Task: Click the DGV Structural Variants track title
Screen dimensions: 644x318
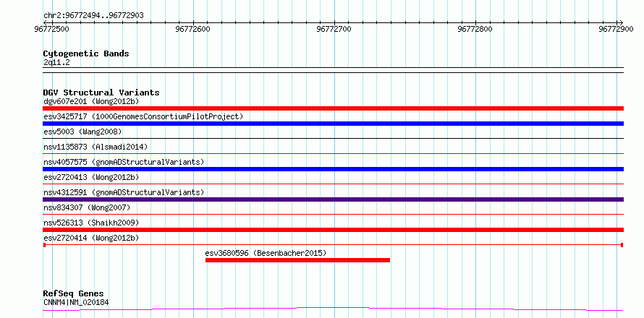Action: (101, 93)
